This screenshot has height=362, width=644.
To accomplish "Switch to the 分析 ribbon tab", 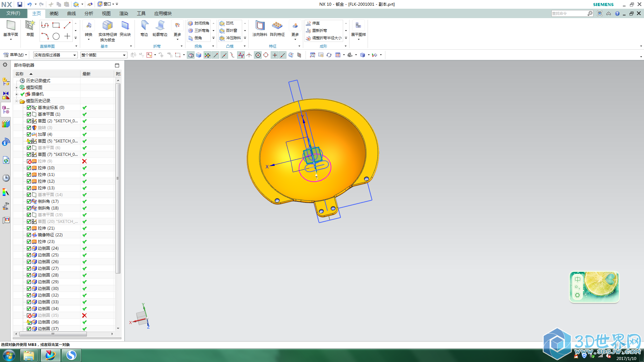I will click(89, 13).
